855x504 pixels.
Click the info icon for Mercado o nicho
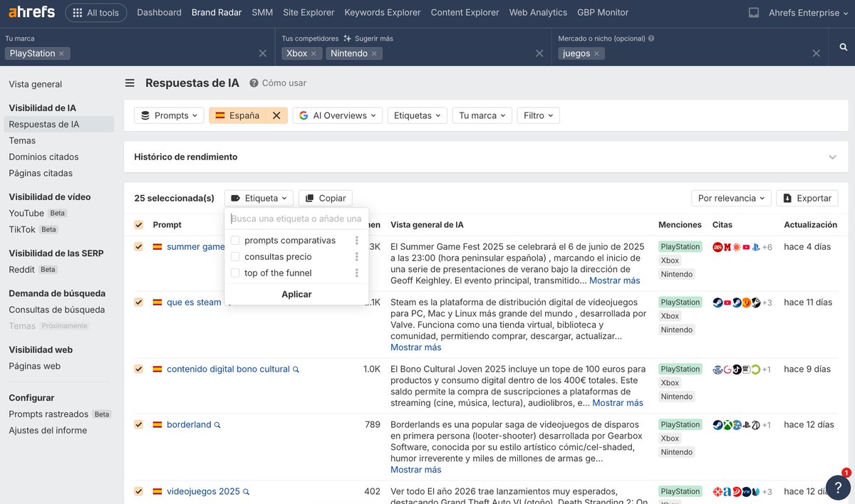(x=651, y=38)
